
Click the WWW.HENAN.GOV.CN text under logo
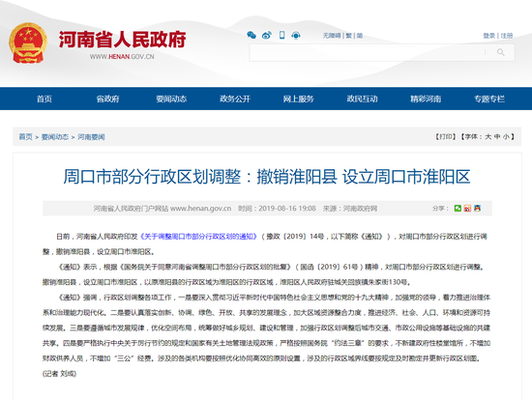click(122, 57)
